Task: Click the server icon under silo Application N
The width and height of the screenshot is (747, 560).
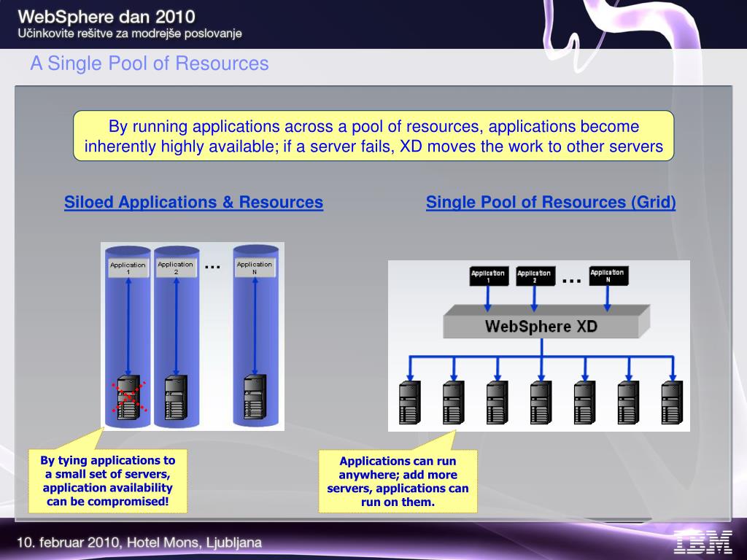Action: pos(255,397)
